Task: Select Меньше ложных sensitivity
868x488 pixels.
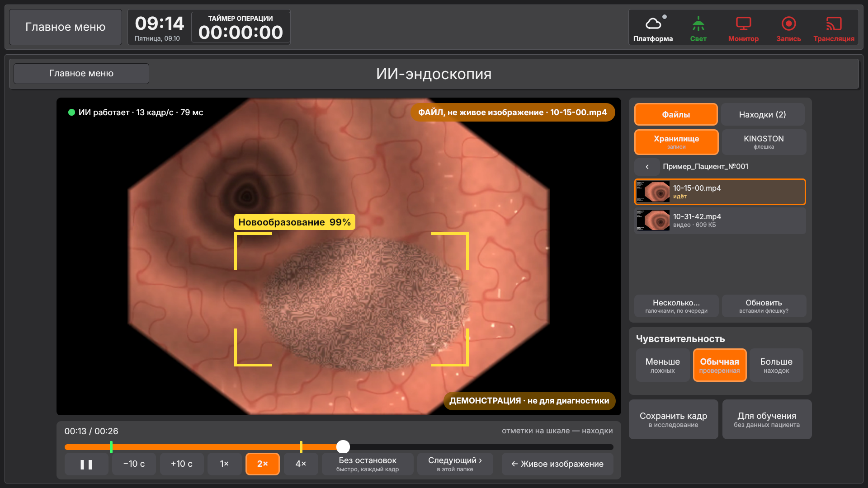Action: coord(662,365)
